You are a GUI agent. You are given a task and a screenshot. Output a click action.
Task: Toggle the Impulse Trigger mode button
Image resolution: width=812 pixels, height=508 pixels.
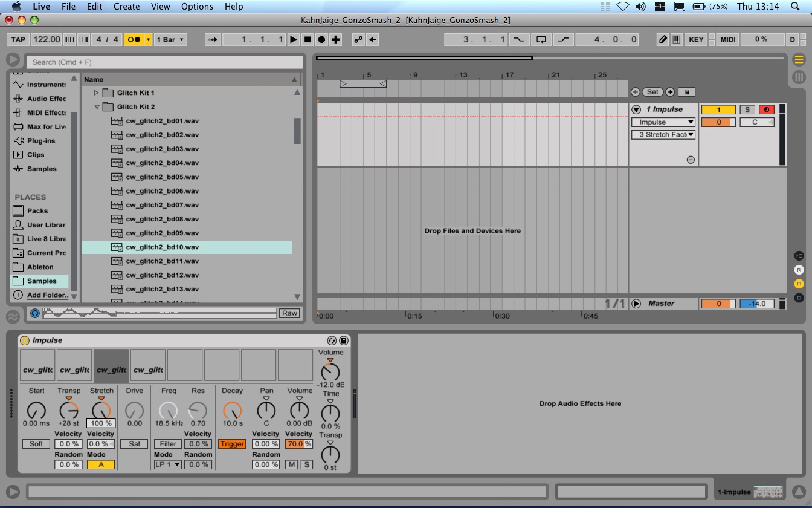(x=232, y=444)
